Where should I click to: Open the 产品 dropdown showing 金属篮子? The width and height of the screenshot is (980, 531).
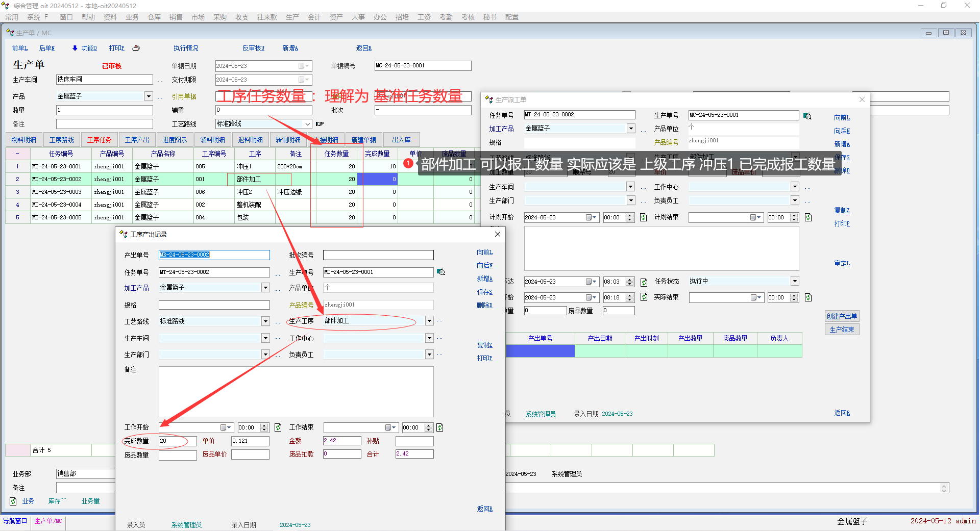point(149,96)
